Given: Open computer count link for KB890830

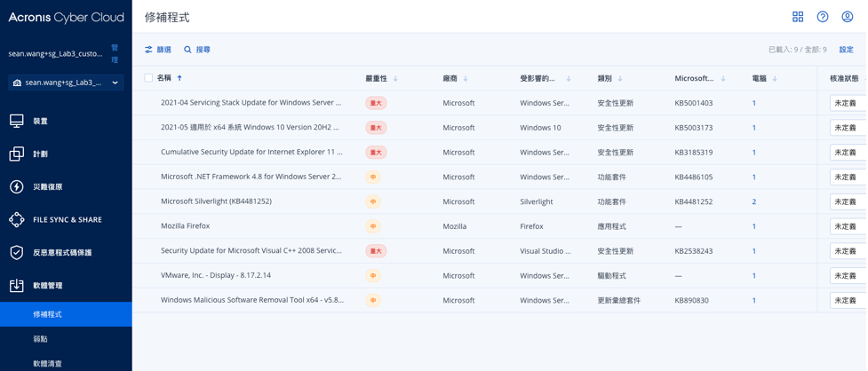Looking at the screenshot, I should 754,300.
